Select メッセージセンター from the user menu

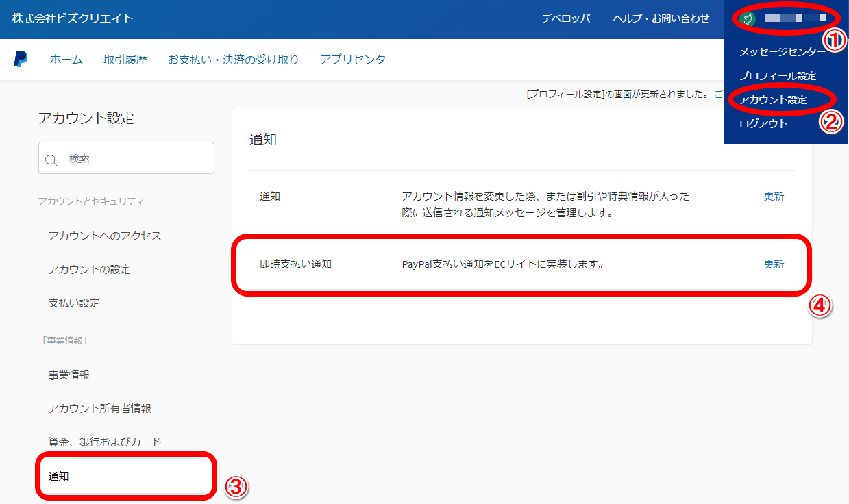tap(783, 51)
